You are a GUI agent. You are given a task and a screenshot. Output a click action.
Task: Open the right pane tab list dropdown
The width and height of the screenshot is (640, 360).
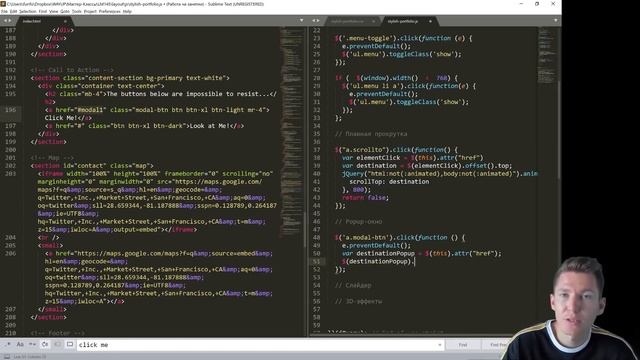[x=556, y=20]
